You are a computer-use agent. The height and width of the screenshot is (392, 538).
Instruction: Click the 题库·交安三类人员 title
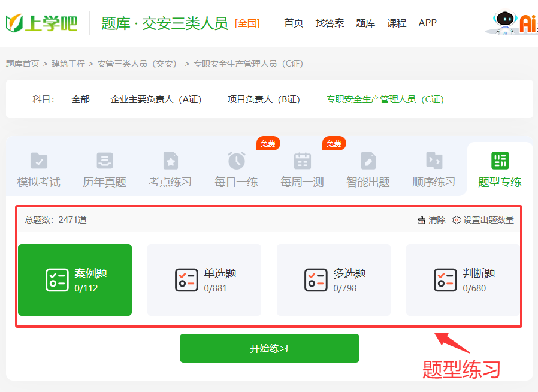point(165,23)
